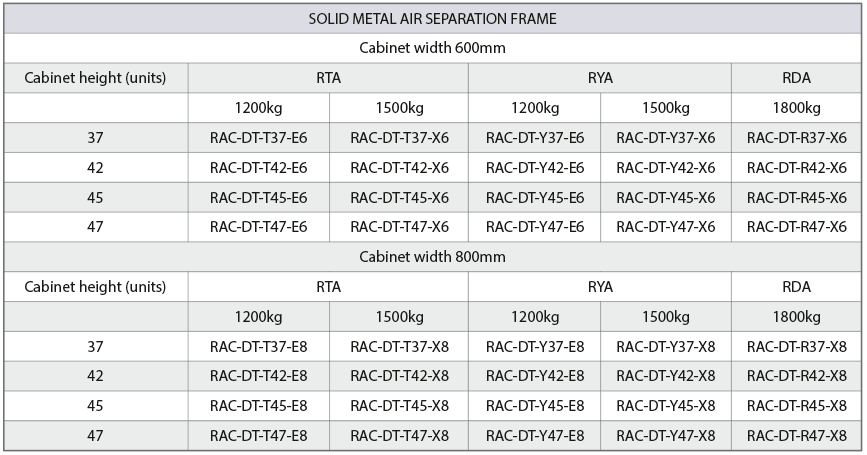Click part number RAC-DT-T42-X6

coord(399,168)
